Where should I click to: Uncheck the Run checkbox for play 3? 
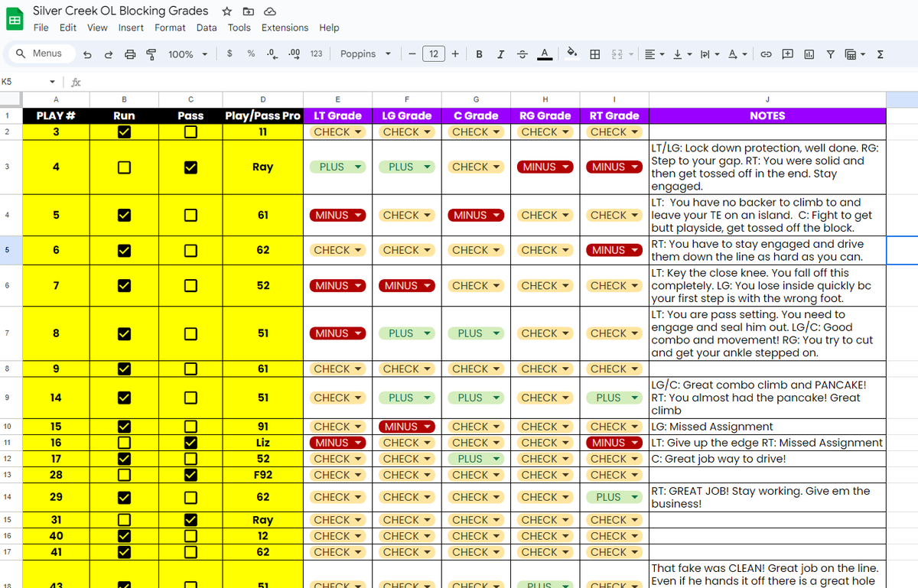click(124, 132)
